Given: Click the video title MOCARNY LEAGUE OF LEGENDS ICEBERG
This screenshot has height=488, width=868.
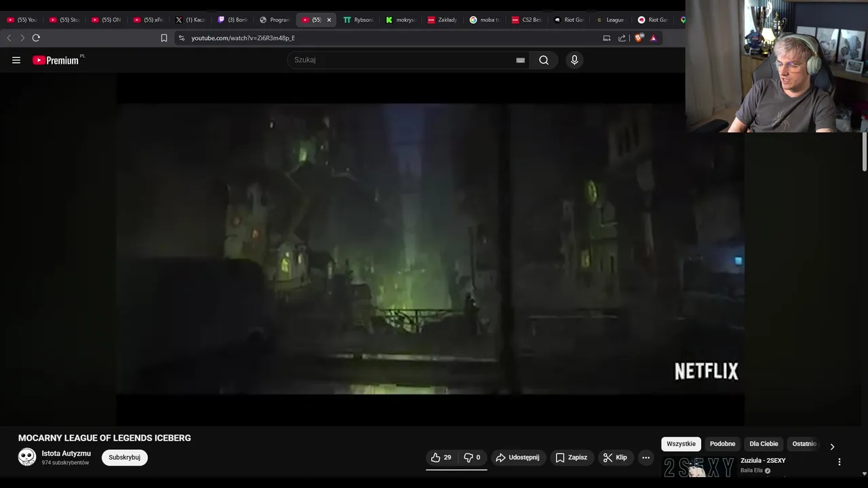Looking at the screenshot, I should [x=104, y=438].
